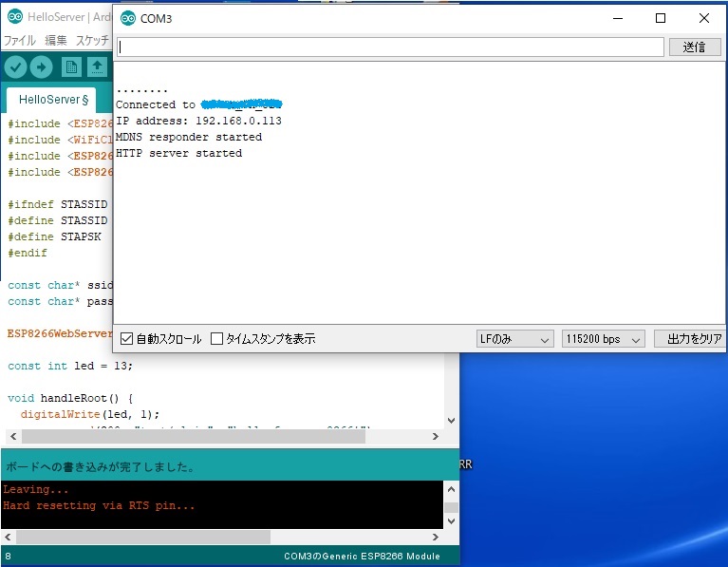Viewport: 728px width, 567px height.
Task: Click the 'MDNS responder started' output line
Action: pos(189,137)
